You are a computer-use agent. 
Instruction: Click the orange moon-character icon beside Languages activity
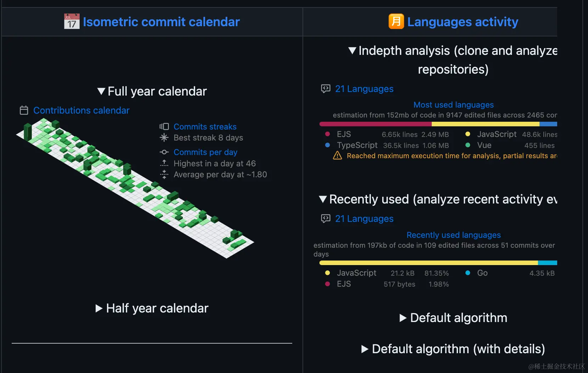396,21
